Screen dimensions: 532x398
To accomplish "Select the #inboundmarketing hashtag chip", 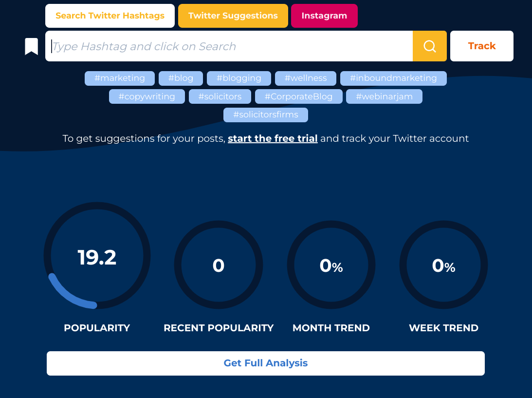I will (393, 78).
